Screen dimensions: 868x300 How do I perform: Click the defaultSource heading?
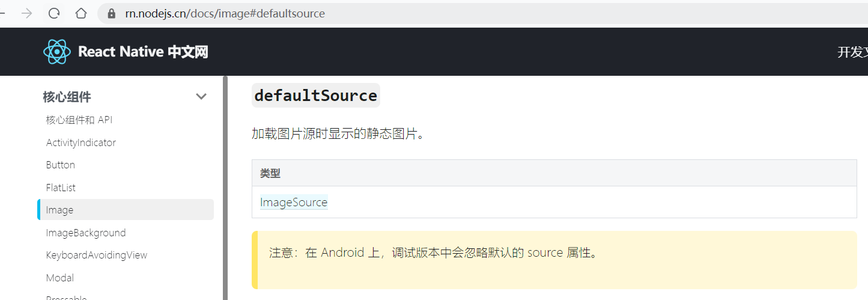316,96
